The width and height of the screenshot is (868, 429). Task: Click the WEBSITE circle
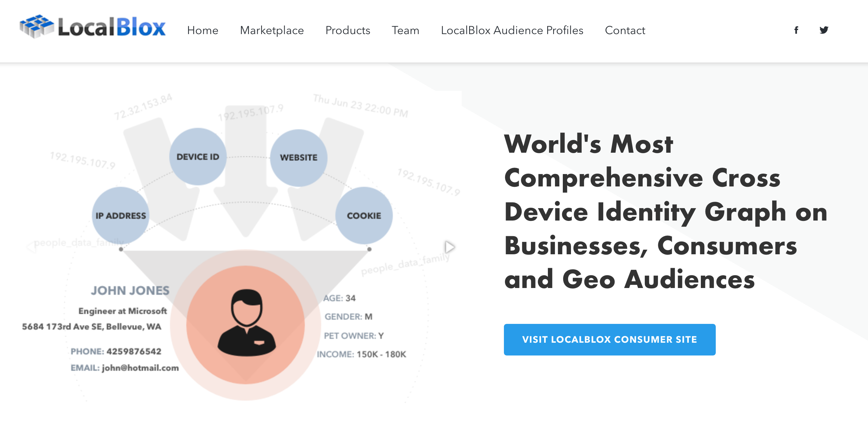tap(298, 157)
